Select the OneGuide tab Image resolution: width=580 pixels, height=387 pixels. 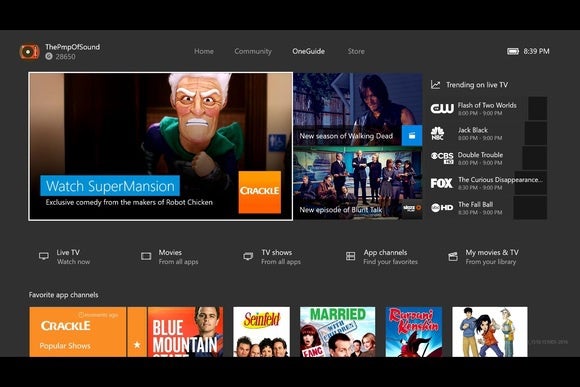click(308, 51)
